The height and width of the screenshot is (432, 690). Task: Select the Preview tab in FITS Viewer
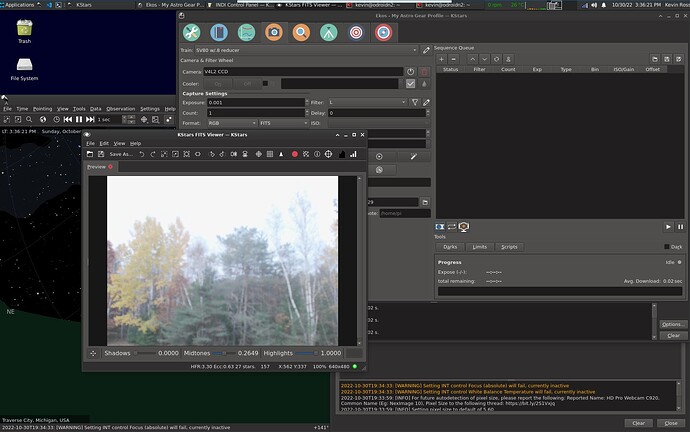tap(96, 167)
